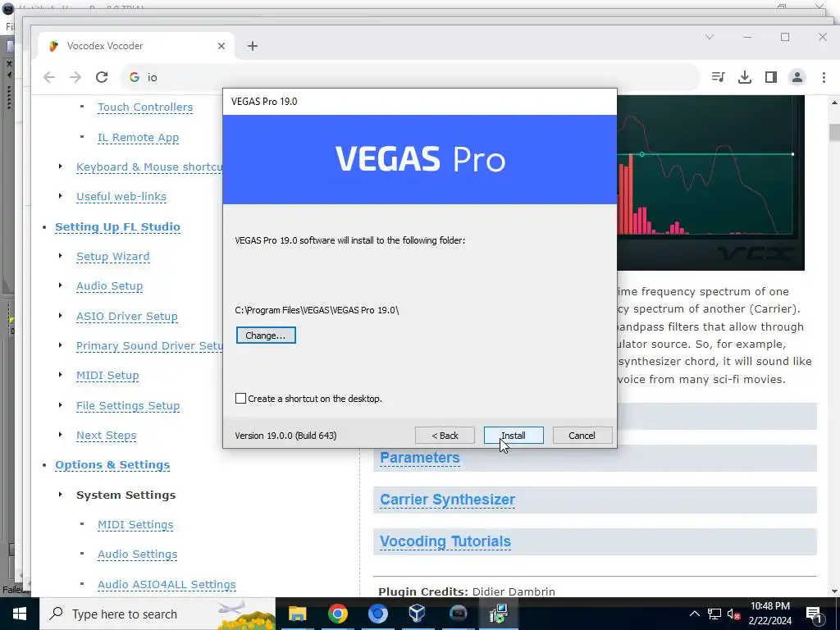The width and height of the screenshot is (840, 630).
Task: Click the install path C:\Program Files\VEGAS text
Action: [x=317, y=310]
